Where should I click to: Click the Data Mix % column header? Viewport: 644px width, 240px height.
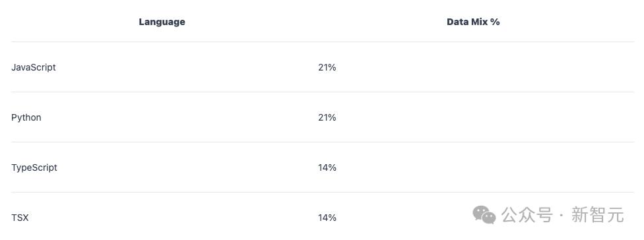pos(473,22)
